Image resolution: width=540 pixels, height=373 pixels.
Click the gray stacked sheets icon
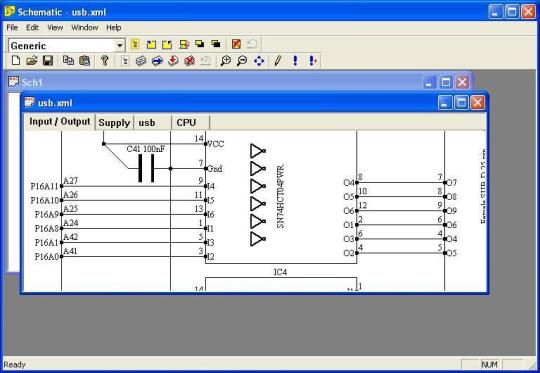tap(141, 61)
